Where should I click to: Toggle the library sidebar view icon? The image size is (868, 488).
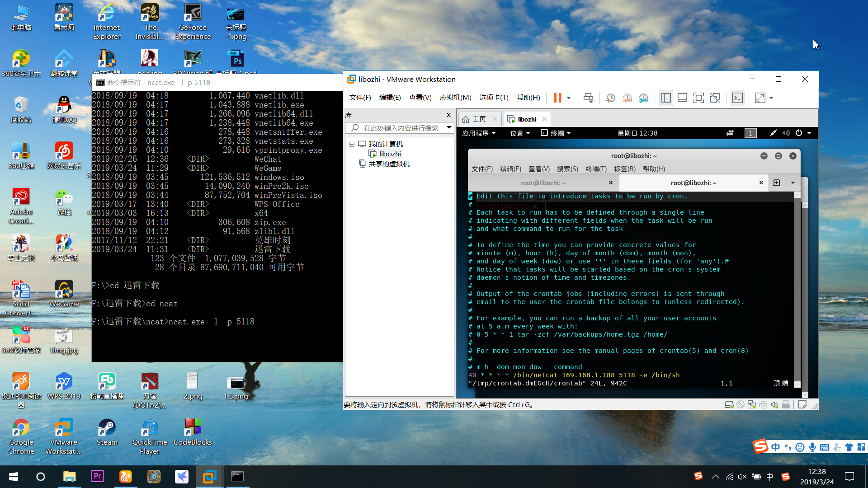pyautogui.click(x=666, y=98)
